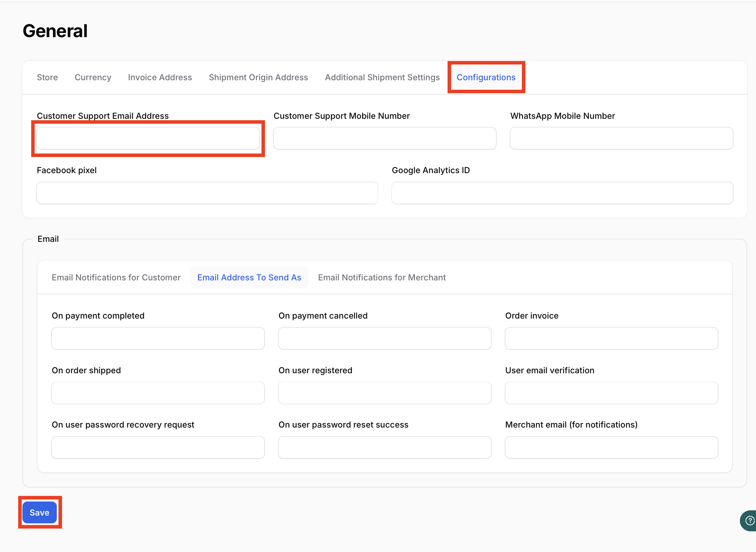Focus the Customer Support Email Address field

[x=148, y=138]
